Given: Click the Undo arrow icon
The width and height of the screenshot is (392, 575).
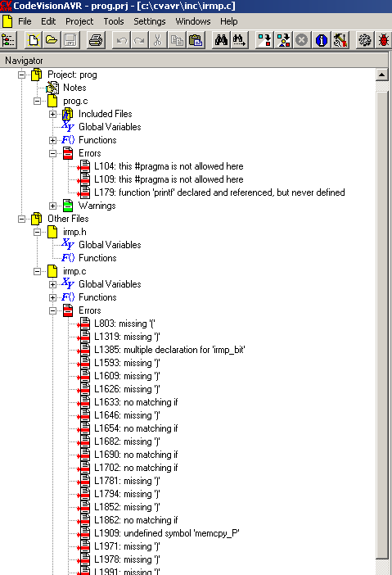Looking at the screenshot, I should tap(121, 40).
